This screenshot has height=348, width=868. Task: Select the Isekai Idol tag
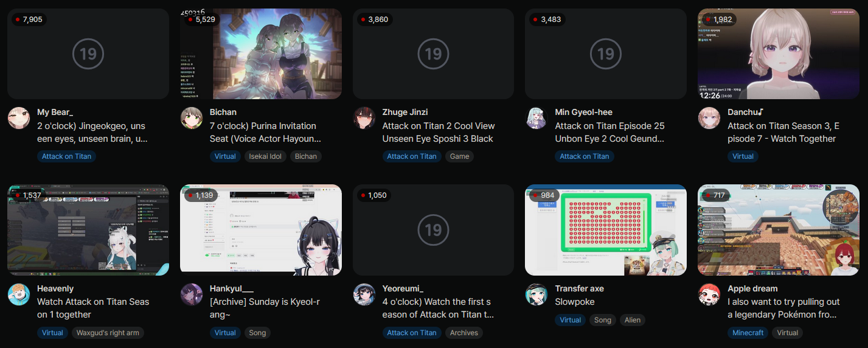point(265,156)
